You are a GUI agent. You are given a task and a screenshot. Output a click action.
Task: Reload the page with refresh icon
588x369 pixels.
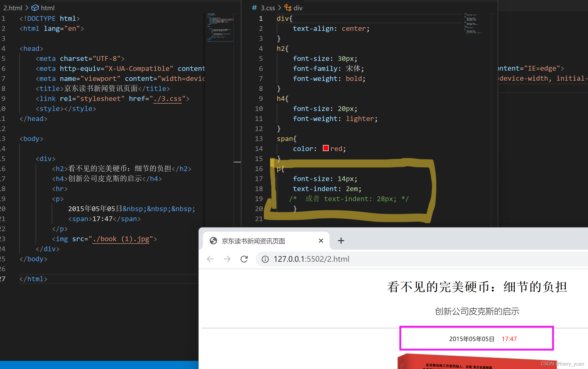click(x=244, y=259)
